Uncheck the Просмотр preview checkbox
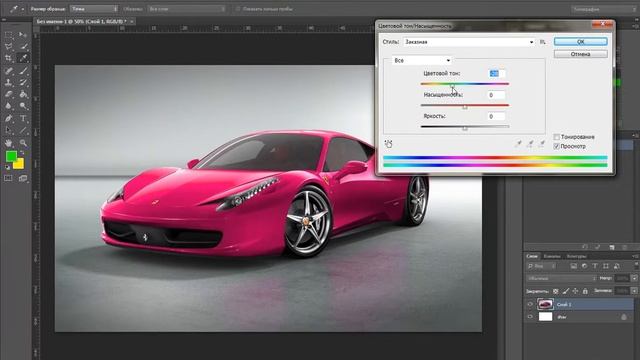Image resolution: width=640 pixels, height=360 pixels. tap(556, 146)
